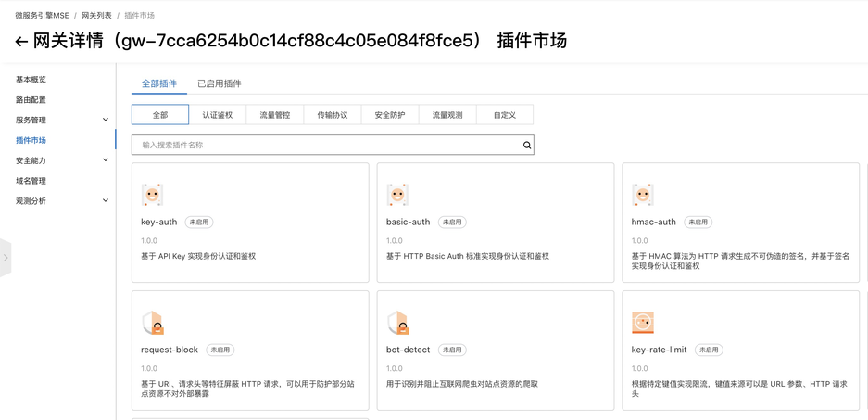The width and height of the screenshot is (868, 420).
Task: Click version 1.0.0 under hmac-auth
Action: (639, 240)
